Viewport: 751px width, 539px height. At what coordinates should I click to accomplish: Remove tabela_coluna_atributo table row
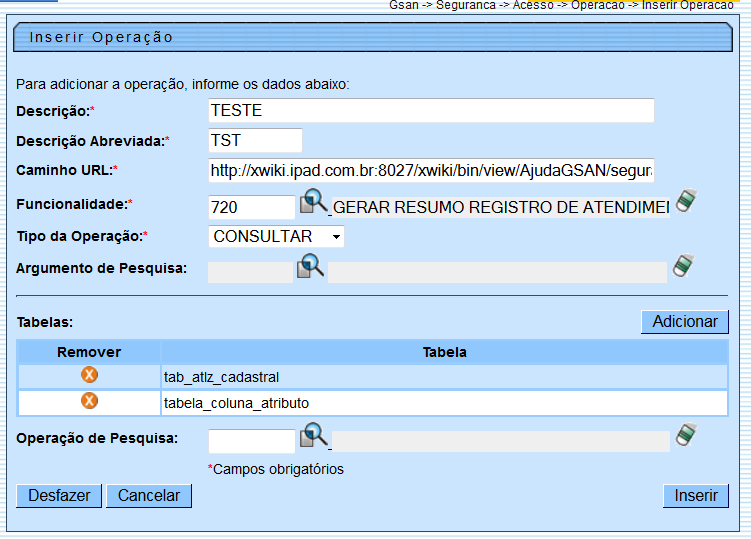click(89, 400)
